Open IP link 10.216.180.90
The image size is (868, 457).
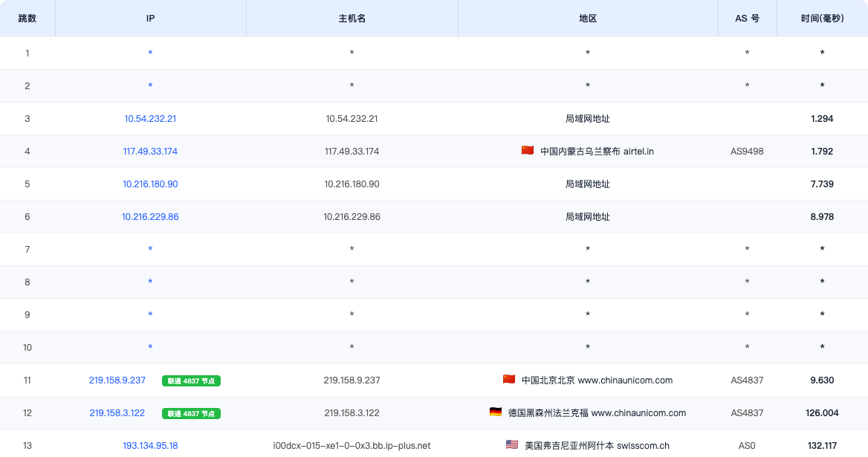pyautogui.click(x=150, y=184)
